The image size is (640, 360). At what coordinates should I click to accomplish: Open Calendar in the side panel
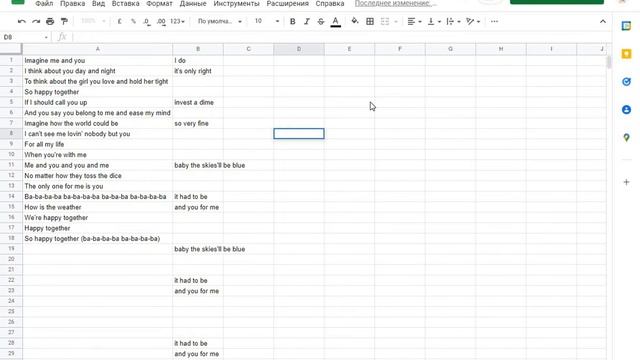coord(626,26)
